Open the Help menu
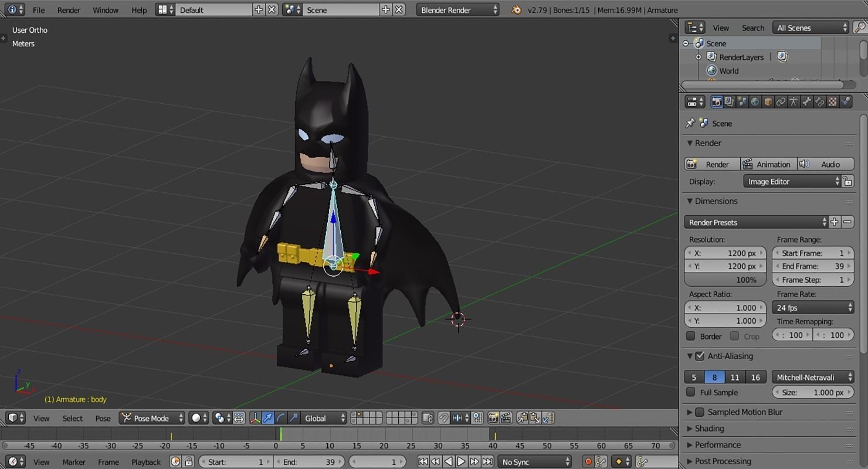This screenshot has height=469, width=868. click(x=139, y=10)
